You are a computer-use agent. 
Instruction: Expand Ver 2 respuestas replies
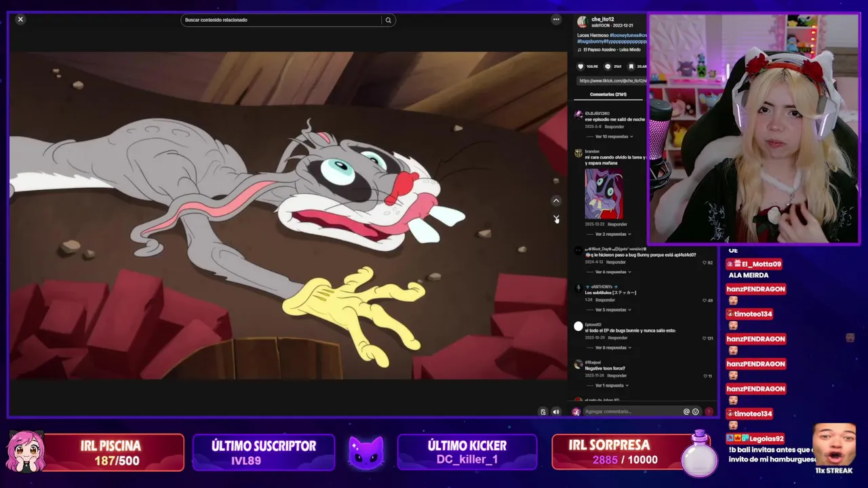pyautogui.click(x=612, y=234)
